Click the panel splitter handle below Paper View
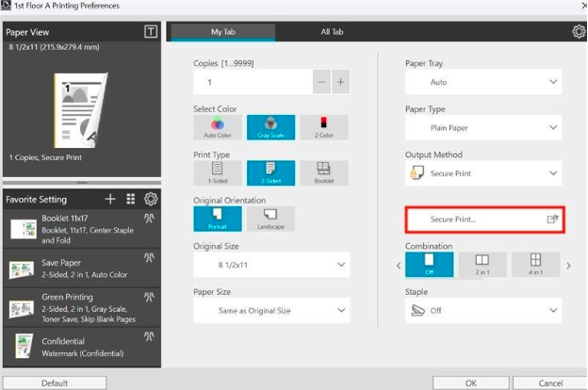Viewport: 588px width, 390px height. tap(82, 183)
